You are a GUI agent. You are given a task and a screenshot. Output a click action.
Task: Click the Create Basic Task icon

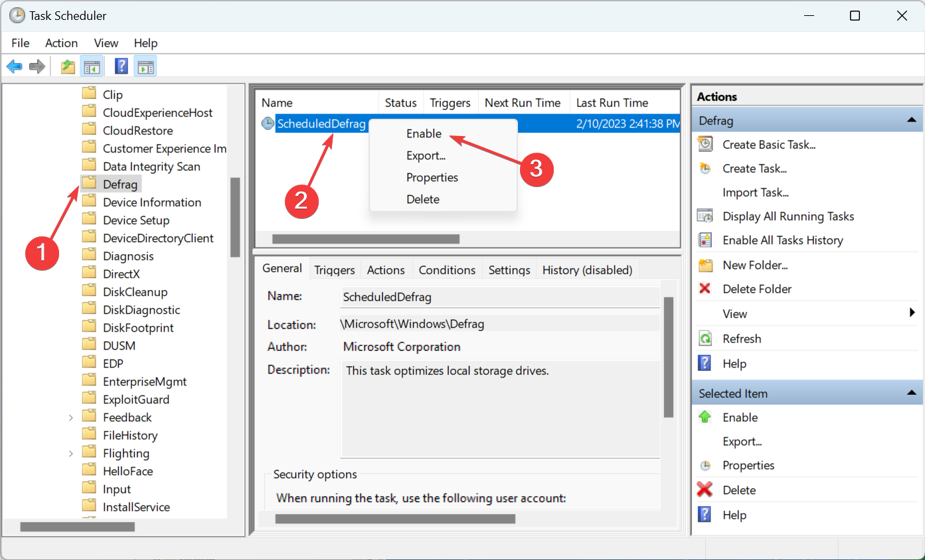click(x=705, y=144)
